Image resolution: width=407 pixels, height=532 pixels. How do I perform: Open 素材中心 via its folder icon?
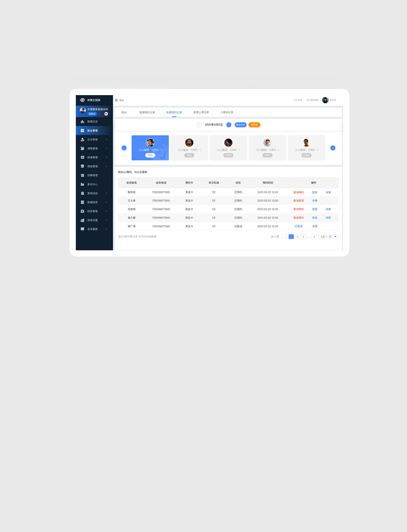pyautogui.click(x=82, y=184)
